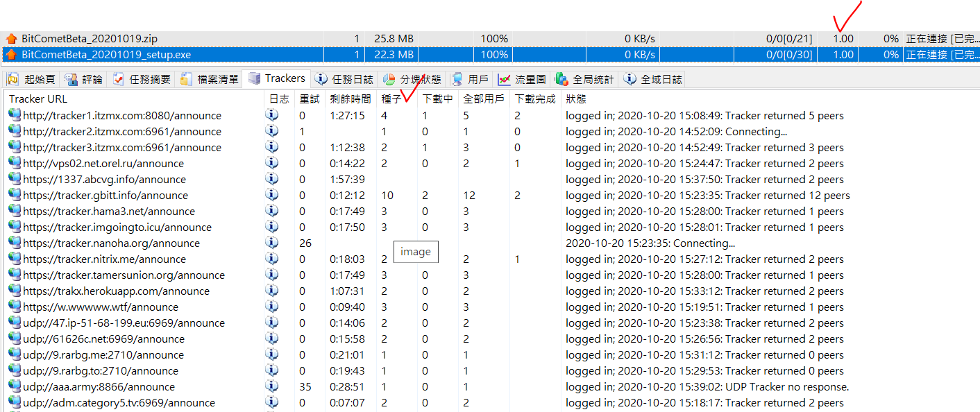Switch to the 任務摘要 tab
The image size is (980, 412).
point(142,79)
